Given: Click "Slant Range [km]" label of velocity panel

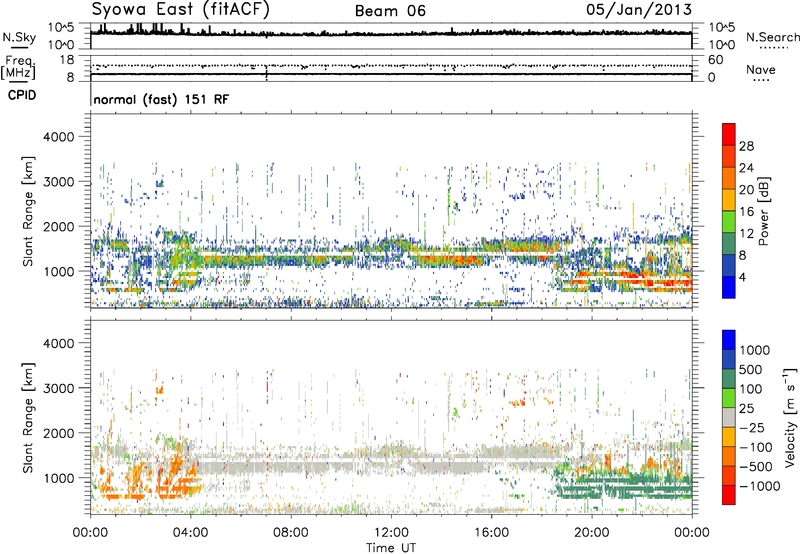Looking at the screenshot, I should click(28, 417).
